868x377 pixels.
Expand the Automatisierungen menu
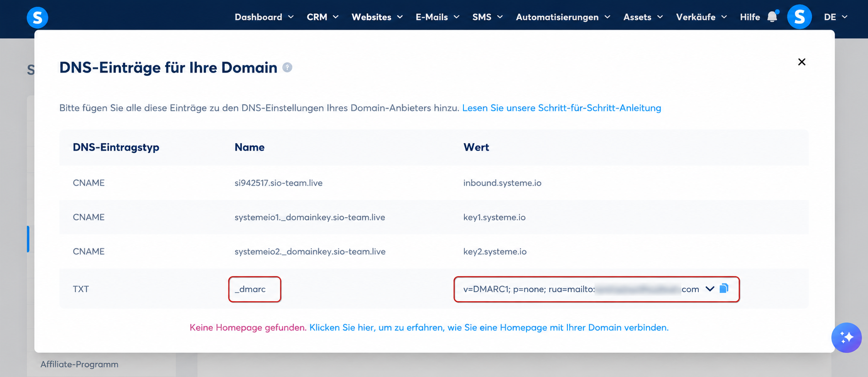563,17
